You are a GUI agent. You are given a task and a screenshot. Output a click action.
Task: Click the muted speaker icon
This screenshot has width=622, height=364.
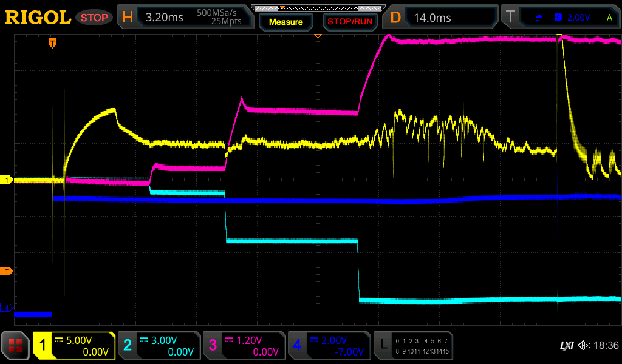point(584,346)
